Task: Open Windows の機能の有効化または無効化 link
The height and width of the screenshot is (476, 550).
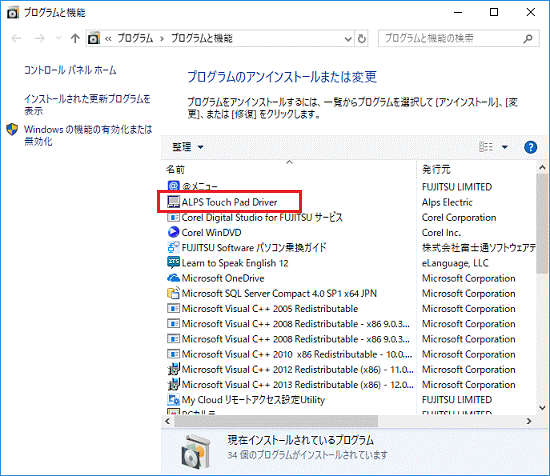Action: (x=88, y=135)
